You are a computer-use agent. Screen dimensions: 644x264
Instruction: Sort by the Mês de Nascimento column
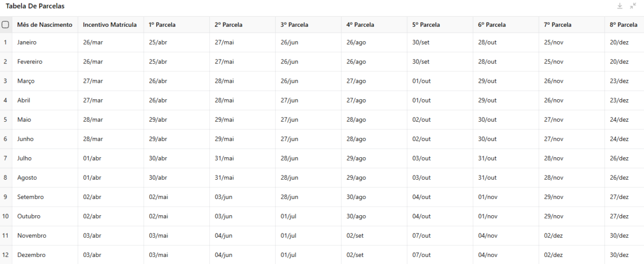[x=45, y=25]
